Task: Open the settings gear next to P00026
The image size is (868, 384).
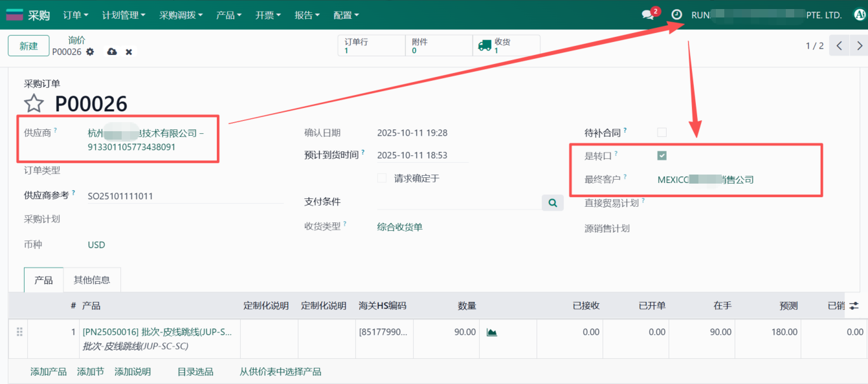Action: [90, 50]
